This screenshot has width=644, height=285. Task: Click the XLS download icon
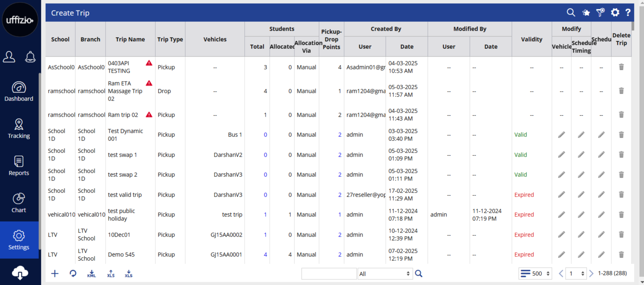coord(129,274)
